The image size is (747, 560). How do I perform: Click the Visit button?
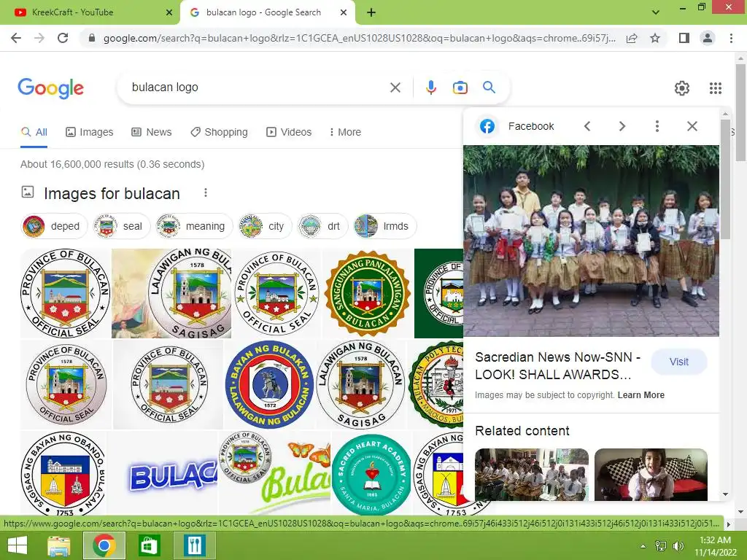678,362
